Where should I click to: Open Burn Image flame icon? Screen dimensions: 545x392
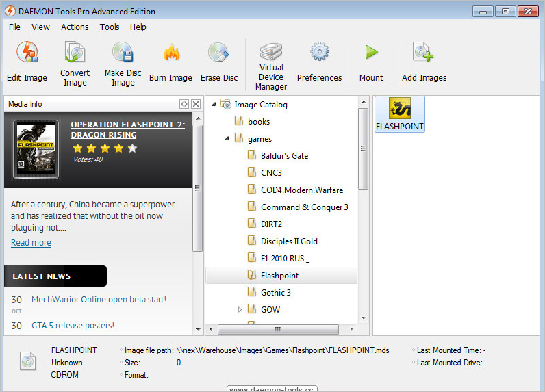coord(171,53)
